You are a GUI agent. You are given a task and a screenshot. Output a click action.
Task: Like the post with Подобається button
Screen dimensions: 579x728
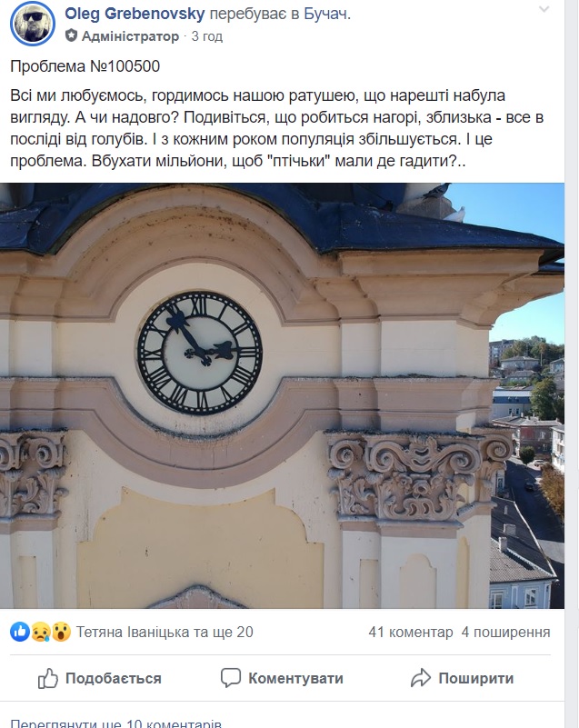(99, 678)
